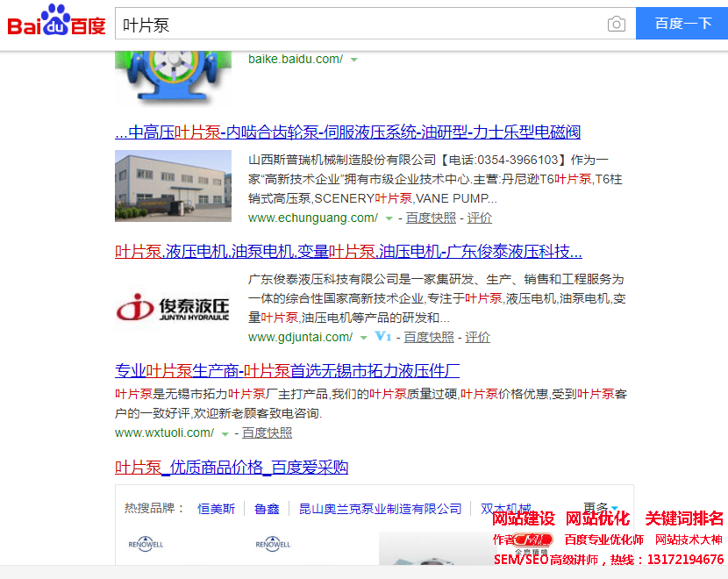Click the Baidu logo
728x579 pixels.
click(57, 22)
